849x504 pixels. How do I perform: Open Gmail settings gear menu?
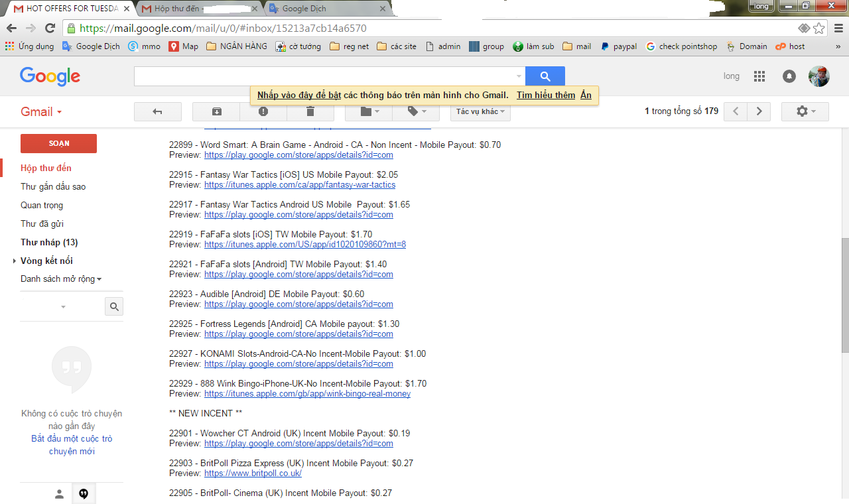tap(805, 111)
